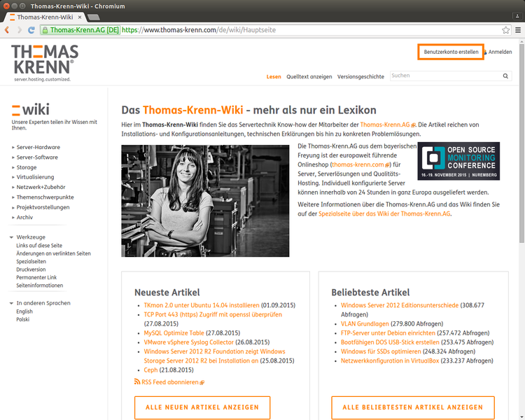Switch wiki language to English
The width and height of the screenshot is (525, 420).
coord(24,311)
